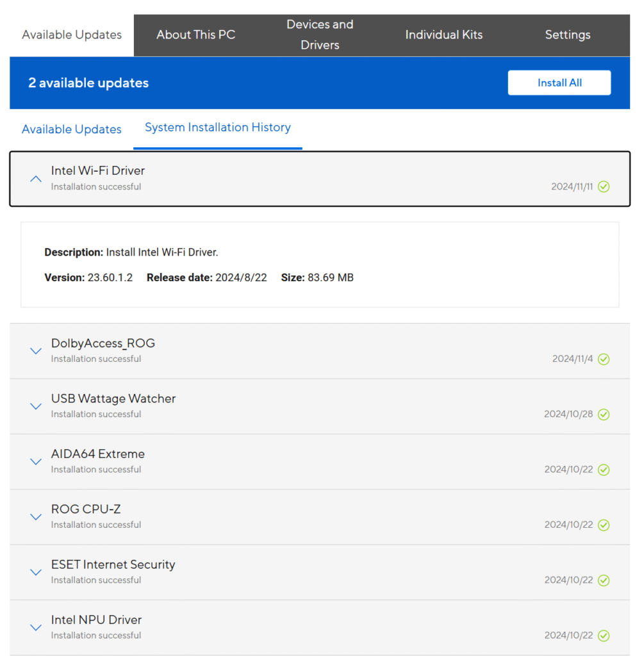The image size is (644, 656).
Task: Go to the Settings tab
Action: point(567,35)
